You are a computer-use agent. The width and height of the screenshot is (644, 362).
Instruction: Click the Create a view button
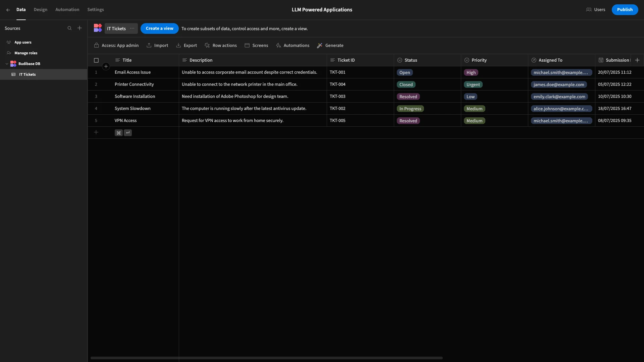click(159, 28)
